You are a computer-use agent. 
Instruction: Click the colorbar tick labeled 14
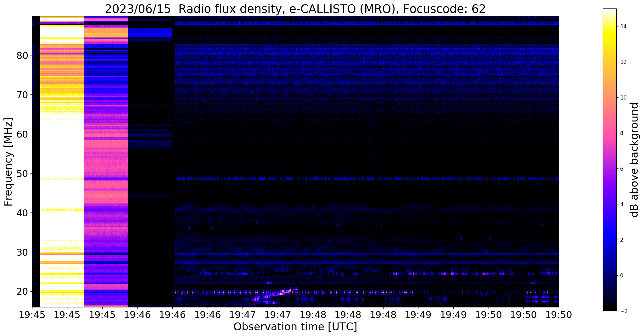[623, 27]
